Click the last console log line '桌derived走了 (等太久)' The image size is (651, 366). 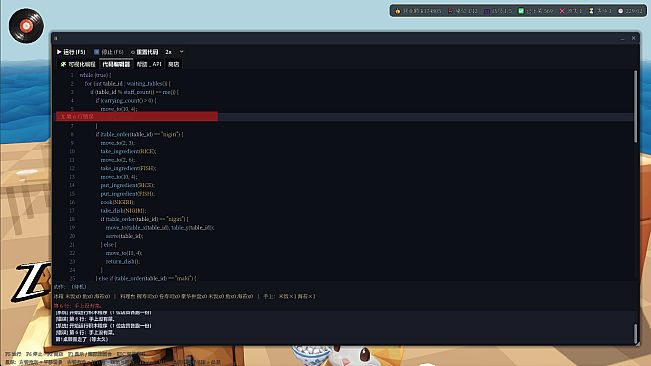click(x=82, y=339)
